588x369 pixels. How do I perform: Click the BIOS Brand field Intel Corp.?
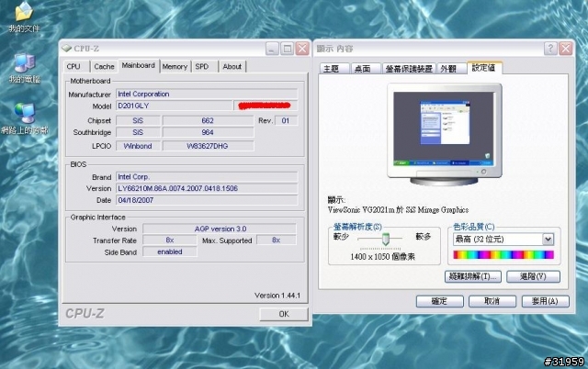(x=207, y=177)
